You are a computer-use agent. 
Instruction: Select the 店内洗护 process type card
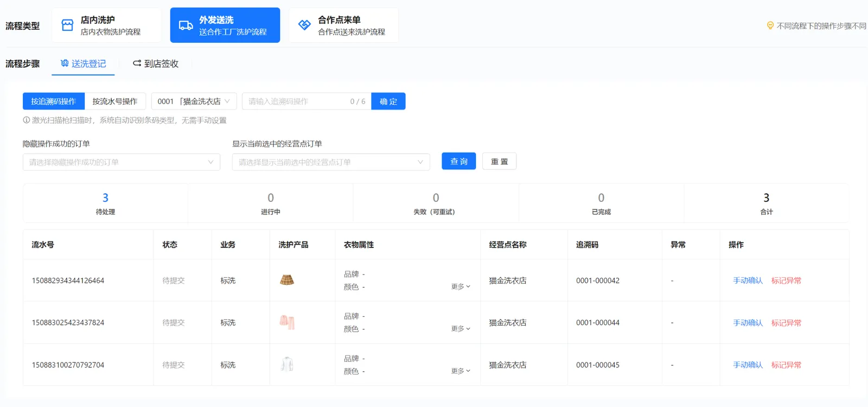point(106,25)
